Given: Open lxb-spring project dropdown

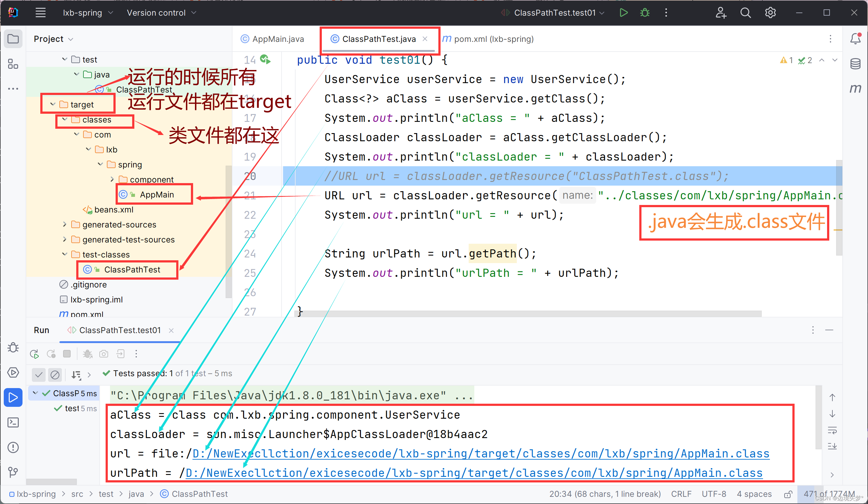Looking at the screenshot, I should tap(88, 13).
